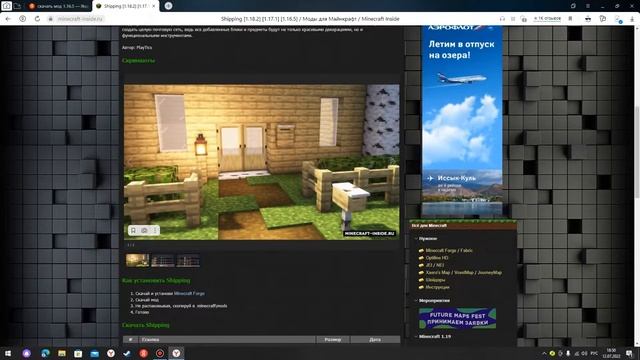
Task: Close the Shipping tab
Action: click(x=154, y=6)
